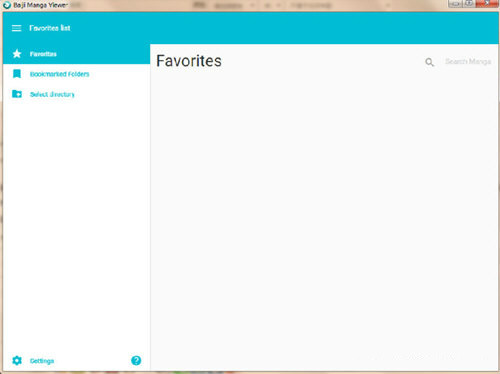Click the Baji Manga Viewer app icon
Screen dimensions: 500x374
tap(6, 5)
